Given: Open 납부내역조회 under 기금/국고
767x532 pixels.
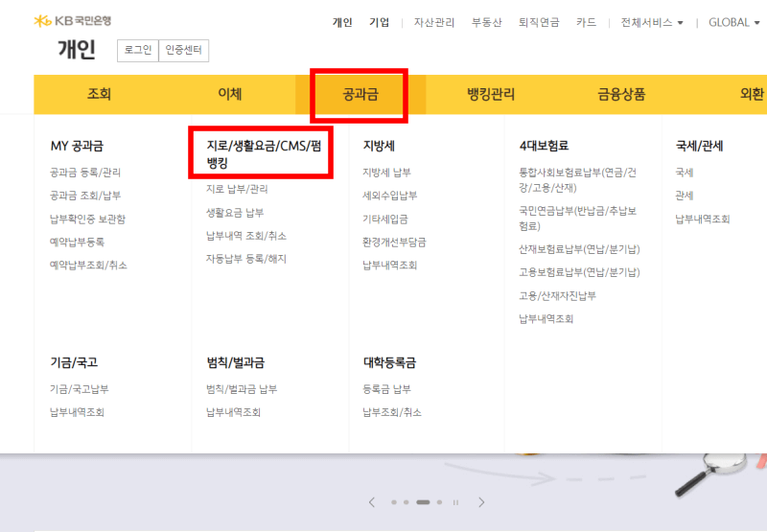Looking at the screenshot, I should tap(77, 412).
